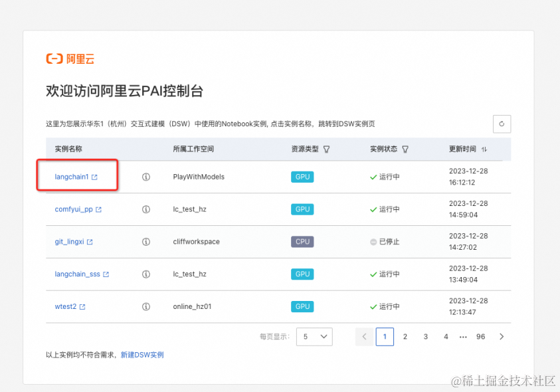Open the page size dropdown showing 5
Image resolution: width=560 pixels, height=392 pixels.
click(x=314, y=337)
